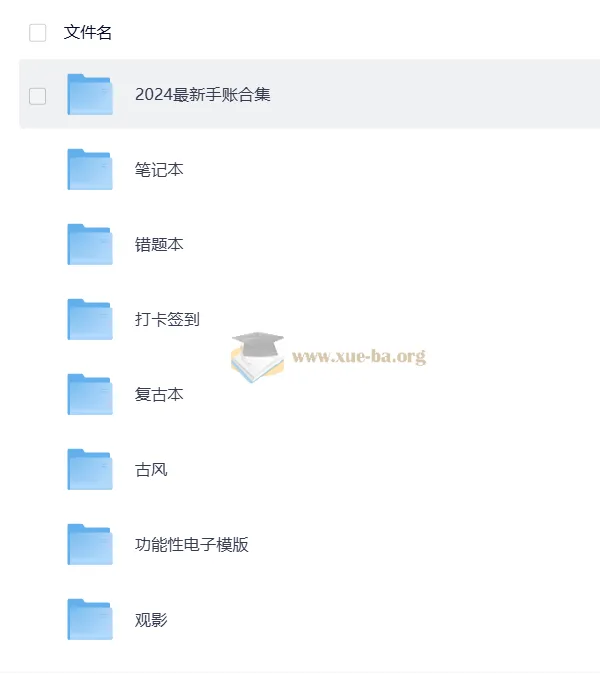
Task: Check the box for 2024最新手账合集
Action: tap(37, 96)
